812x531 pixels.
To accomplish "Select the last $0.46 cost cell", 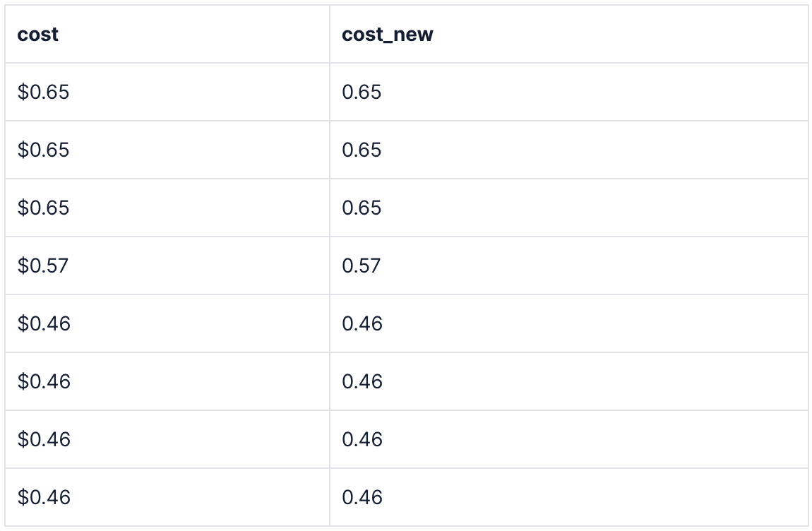I will pyautogui.click(x=44, y=498).
